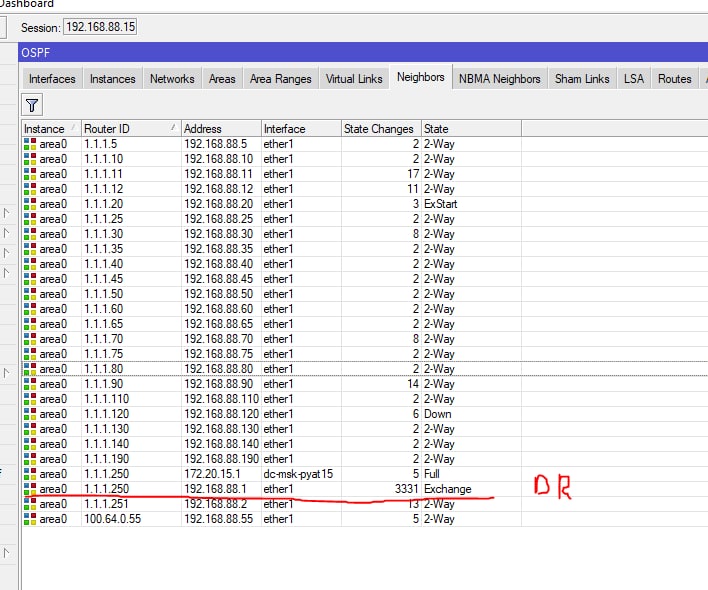The width and height of the screenshot is (708, 590).
Task: Click the neighbor icon for router 1.1.1.20
Action: 30,204
